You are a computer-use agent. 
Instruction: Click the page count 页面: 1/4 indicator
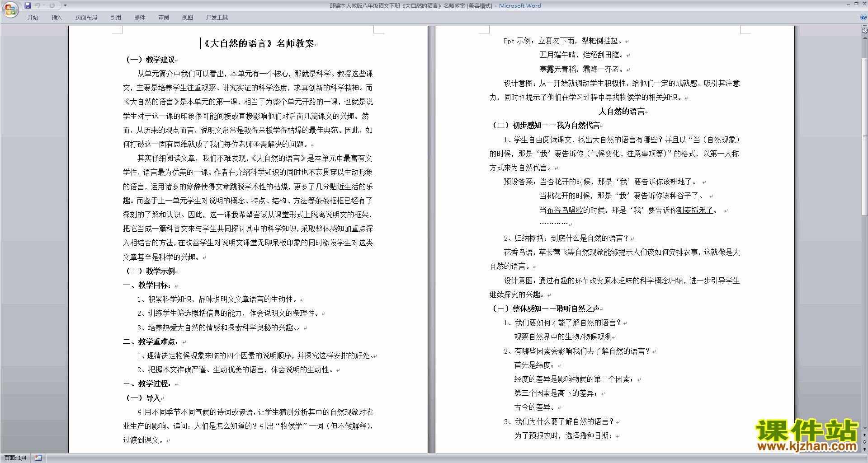[15, 458]
